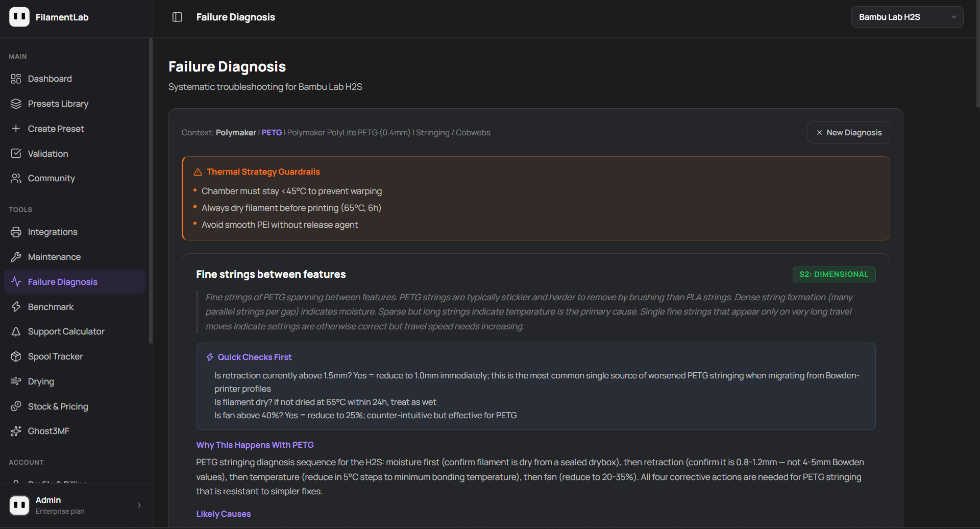Click the Quick Checks First heading
Screen dimensions: 980x529
[x=255, y=357]
